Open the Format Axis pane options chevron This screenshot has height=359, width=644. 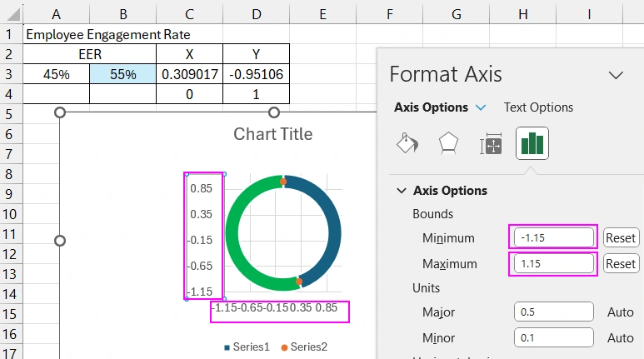616,75
